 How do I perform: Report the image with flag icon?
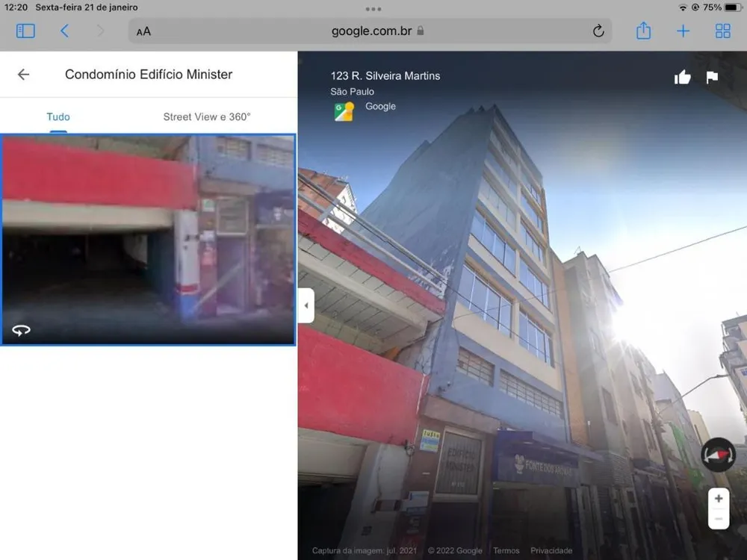712,77
